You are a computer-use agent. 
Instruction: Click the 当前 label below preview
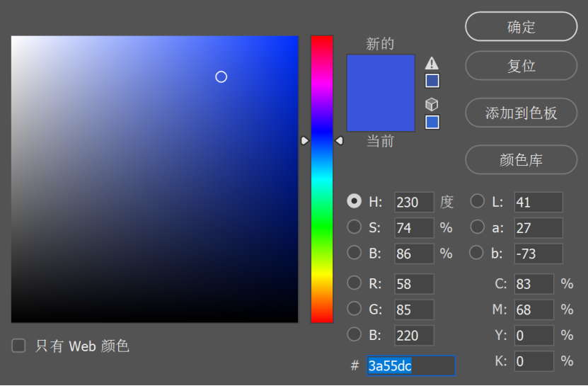(x=380, y=141)
